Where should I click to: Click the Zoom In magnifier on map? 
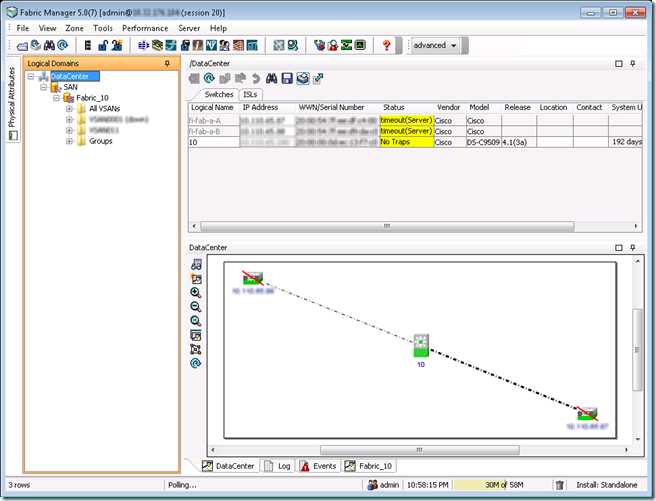point(195,293)
